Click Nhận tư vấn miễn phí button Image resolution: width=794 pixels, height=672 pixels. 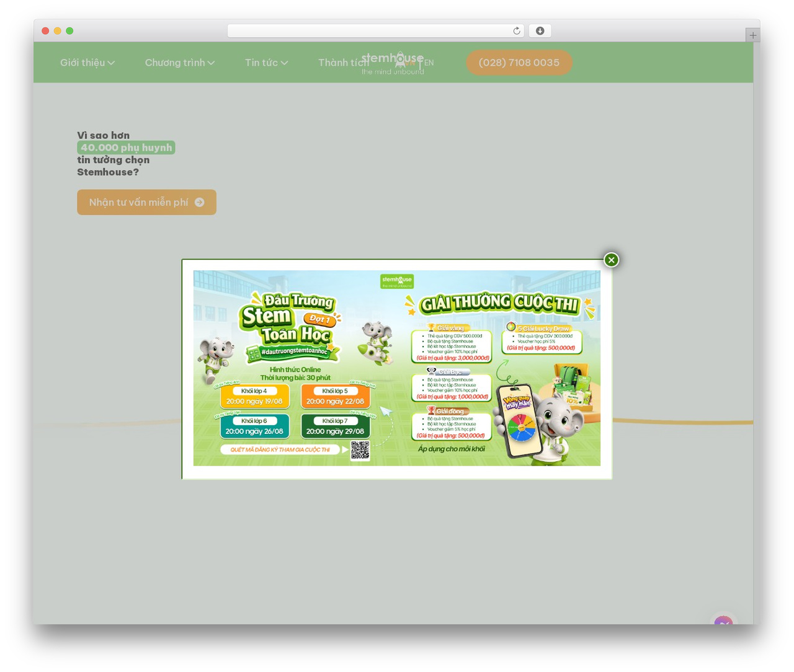(146, 202)
